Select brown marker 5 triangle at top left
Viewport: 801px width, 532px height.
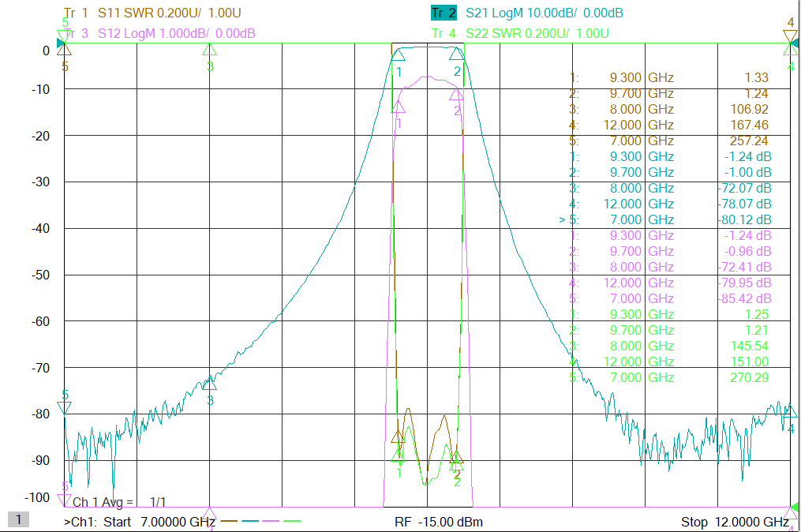pyautogui.click(x=65, y=50)
